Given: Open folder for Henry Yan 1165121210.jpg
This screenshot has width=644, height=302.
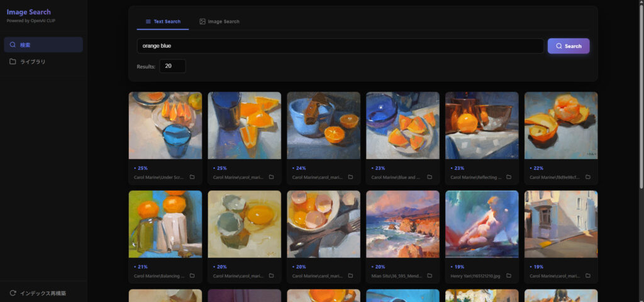Looking at the screenshot, I should point(509,276).
